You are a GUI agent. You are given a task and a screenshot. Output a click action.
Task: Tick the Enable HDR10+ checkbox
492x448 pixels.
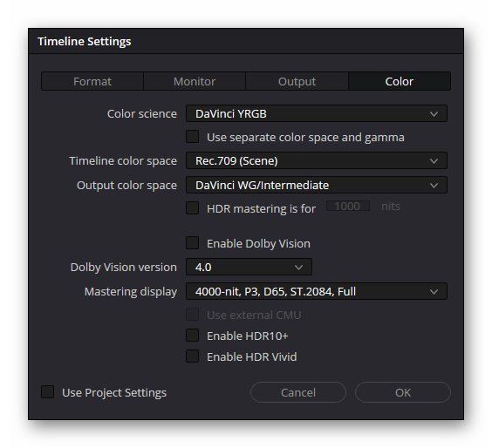192,336
